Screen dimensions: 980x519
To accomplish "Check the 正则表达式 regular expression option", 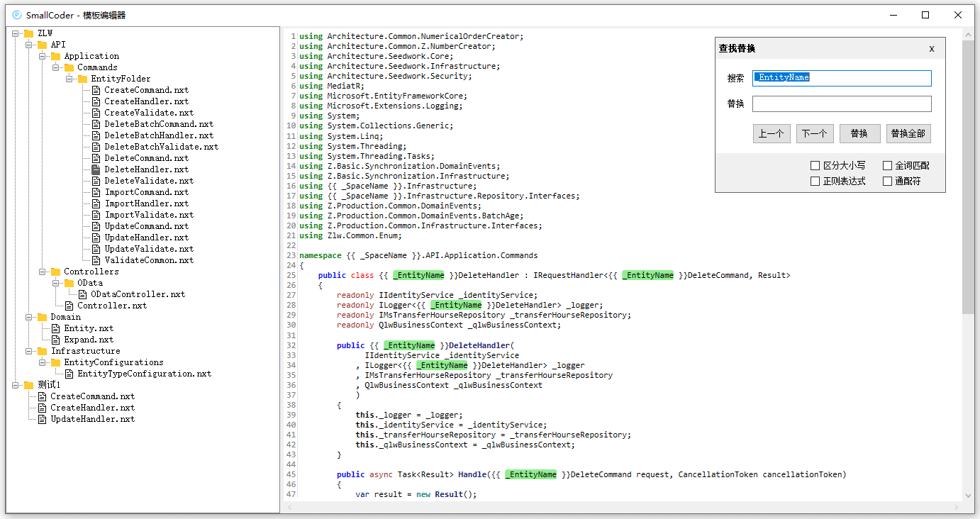I will pyautogui.click(x=815, y=180).
